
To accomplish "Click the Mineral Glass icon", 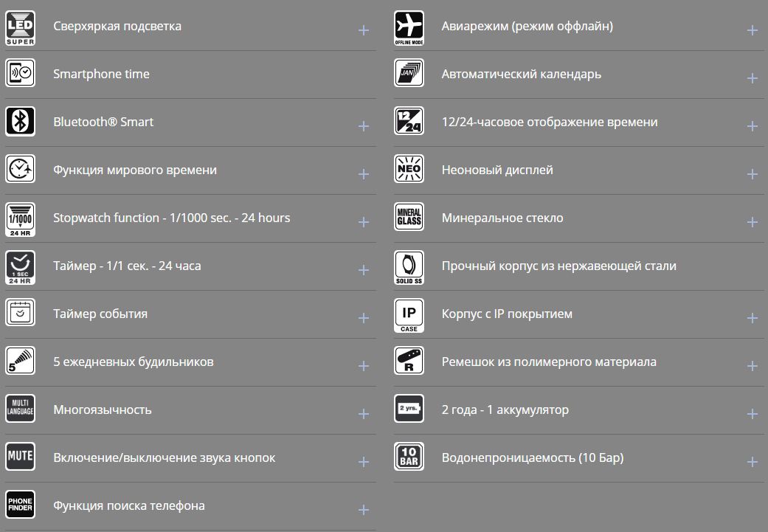I will 409,218.
